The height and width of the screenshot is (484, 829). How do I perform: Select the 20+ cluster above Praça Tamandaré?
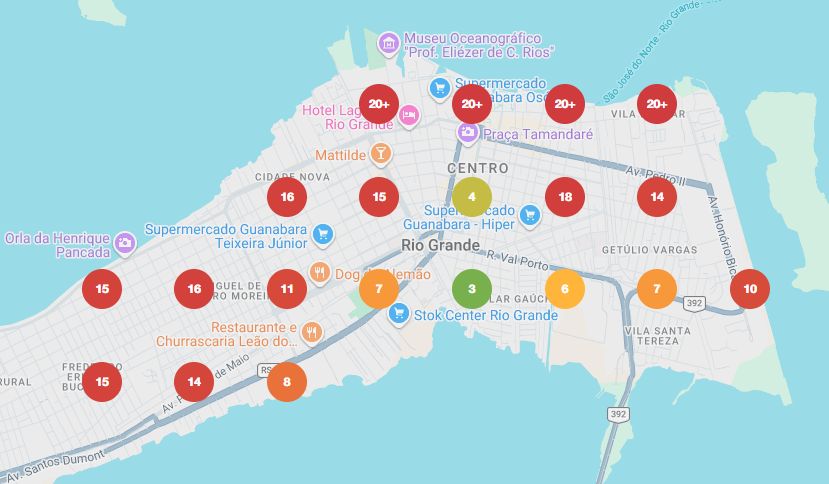coord(472,104)
